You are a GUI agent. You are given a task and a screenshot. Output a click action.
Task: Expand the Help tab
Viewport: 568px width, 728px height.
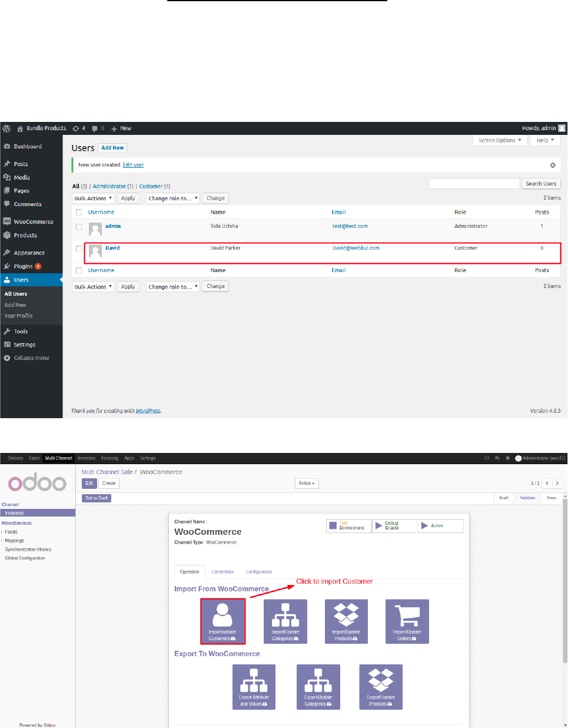(545, 140)
